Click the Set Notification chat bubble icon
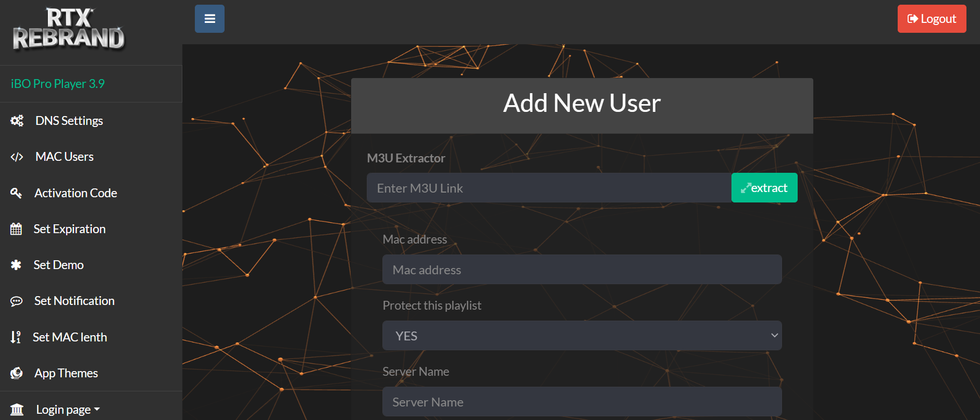 coord(17,301)
